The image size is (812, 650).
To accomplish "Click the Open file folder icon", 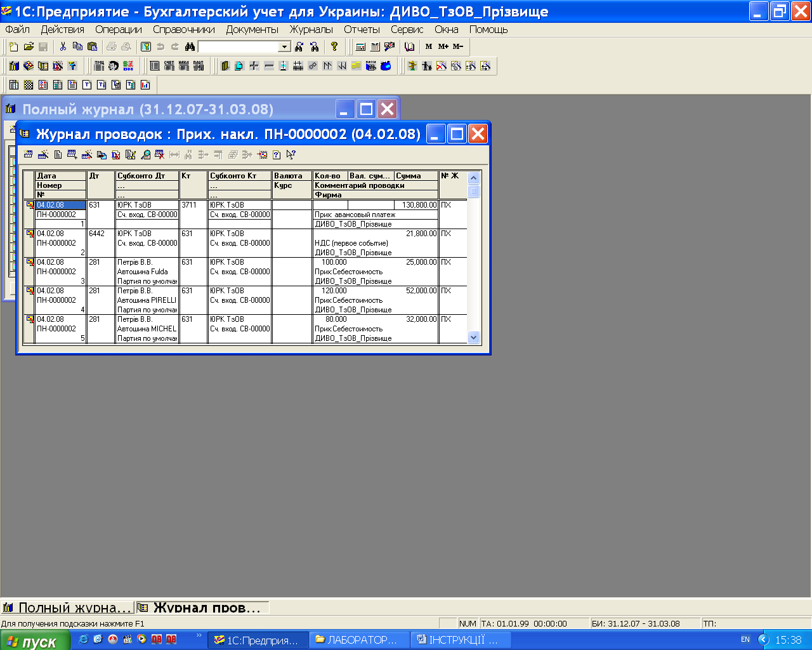I will coord(29,46).
